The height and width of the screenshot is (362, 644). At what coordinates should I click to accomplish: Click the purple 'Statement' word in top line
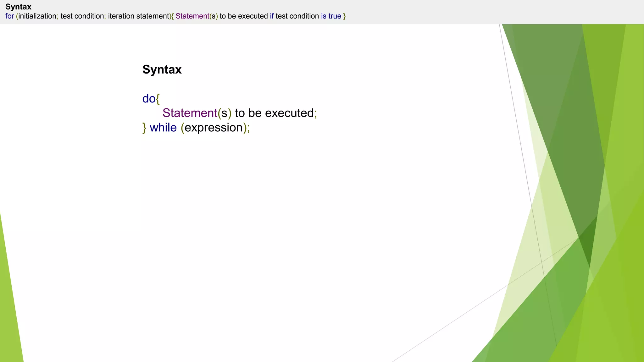coord(192,16)
